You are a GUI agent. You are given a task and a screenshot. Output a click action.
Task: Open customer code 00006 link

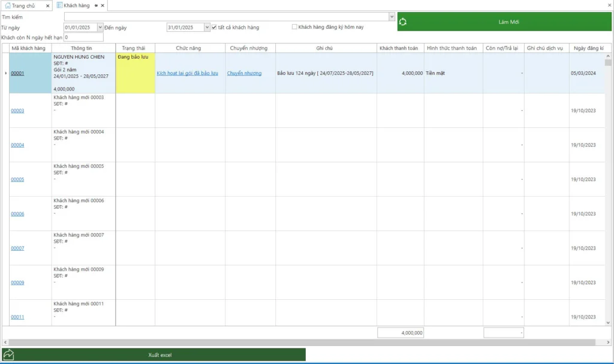(x=17, y=214)
